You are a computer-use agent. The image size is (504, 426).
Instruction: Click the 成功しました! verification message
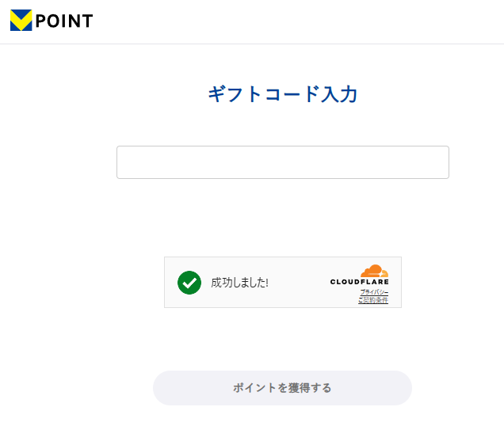point(239,283)
